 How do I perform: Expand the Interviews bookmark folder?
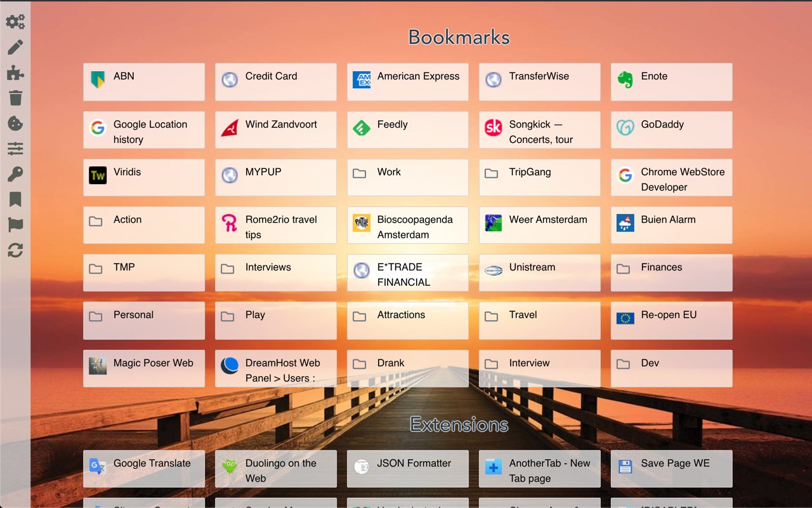click(276, 272)
